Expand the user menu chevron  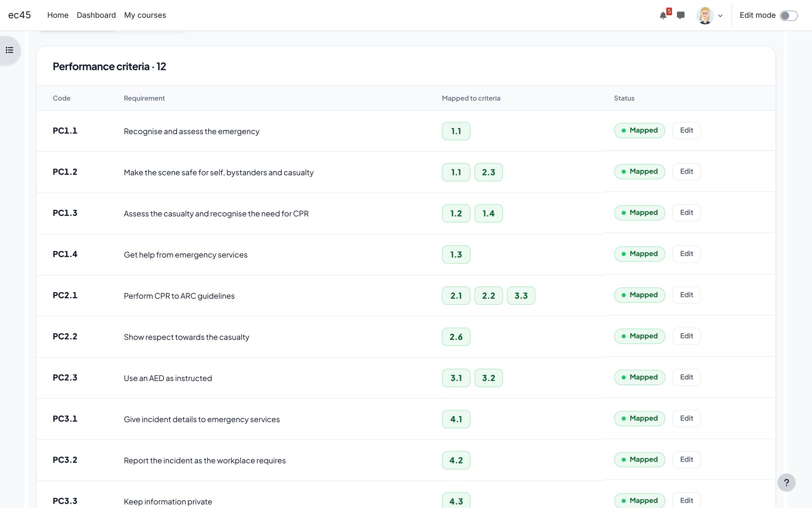(x=720, y=16)
